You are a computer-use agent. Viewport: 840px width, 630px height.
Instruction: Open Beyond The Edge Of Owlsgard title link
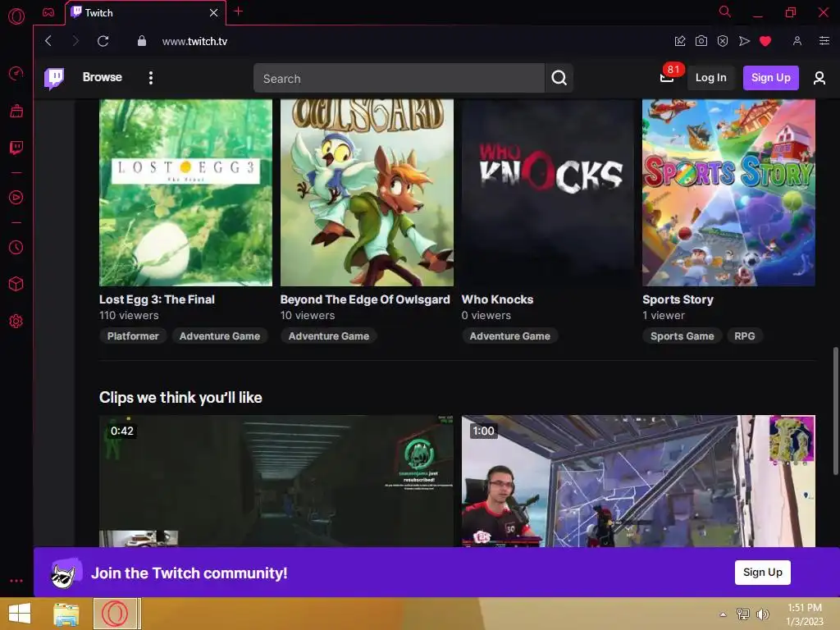pyautogui.click(x=365, y=299)
